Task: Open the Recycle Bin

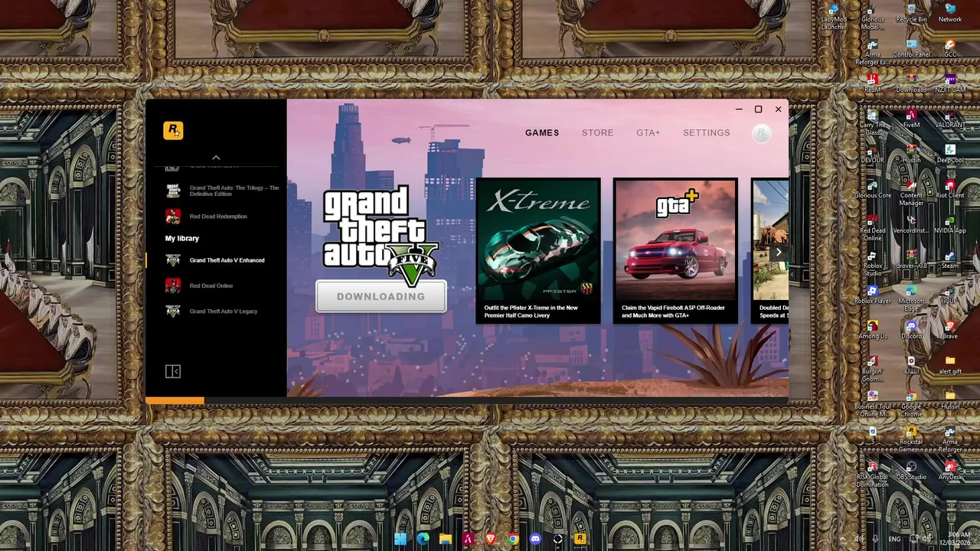Action: pos(911,13)
